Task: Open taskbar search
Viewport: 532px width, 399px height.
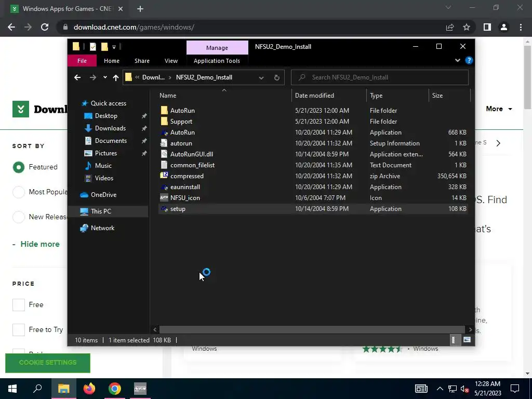Action: (x=37, y=389)
